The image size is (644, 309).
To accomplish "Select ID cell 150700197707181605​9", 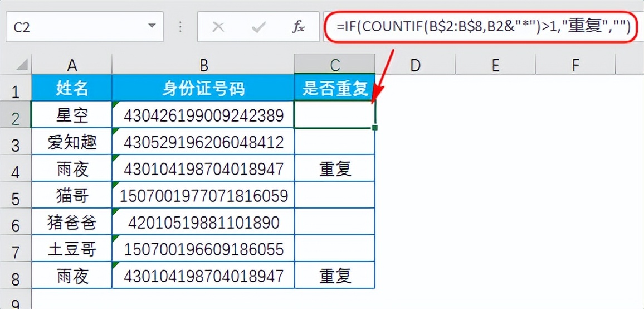I will pyautogui.click(x=203, y=195).
